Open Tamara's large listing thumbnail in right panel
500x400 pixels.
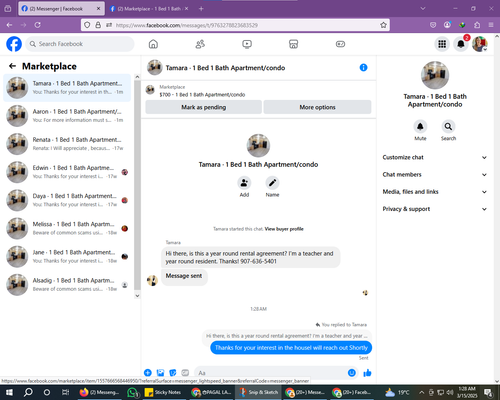coord(435,75)
